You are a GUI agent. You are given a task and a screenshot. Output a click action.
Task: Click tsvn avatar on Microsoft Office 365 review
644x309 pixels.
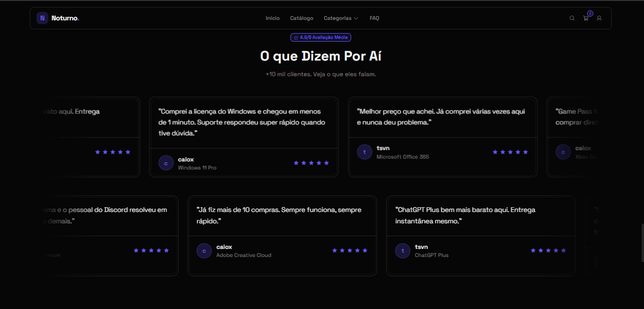(364, 152)
